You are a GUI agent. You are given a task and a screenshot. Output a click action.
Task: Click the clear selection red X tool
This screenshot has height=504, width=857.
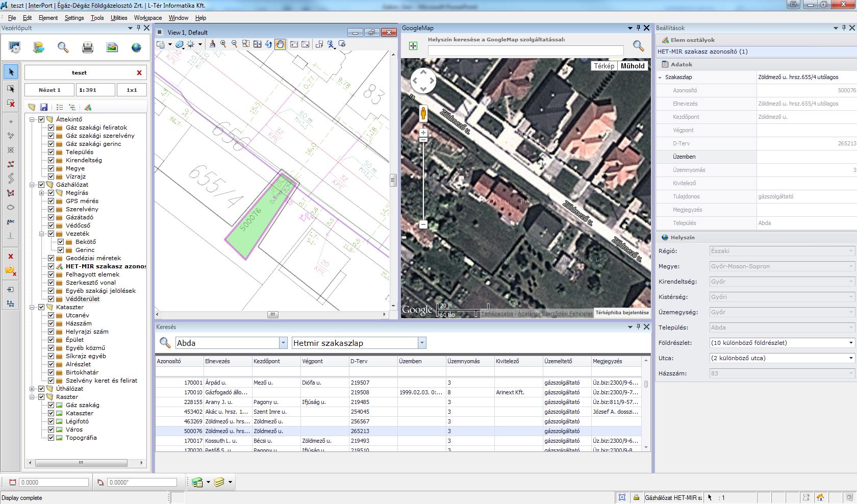point(11,103)
